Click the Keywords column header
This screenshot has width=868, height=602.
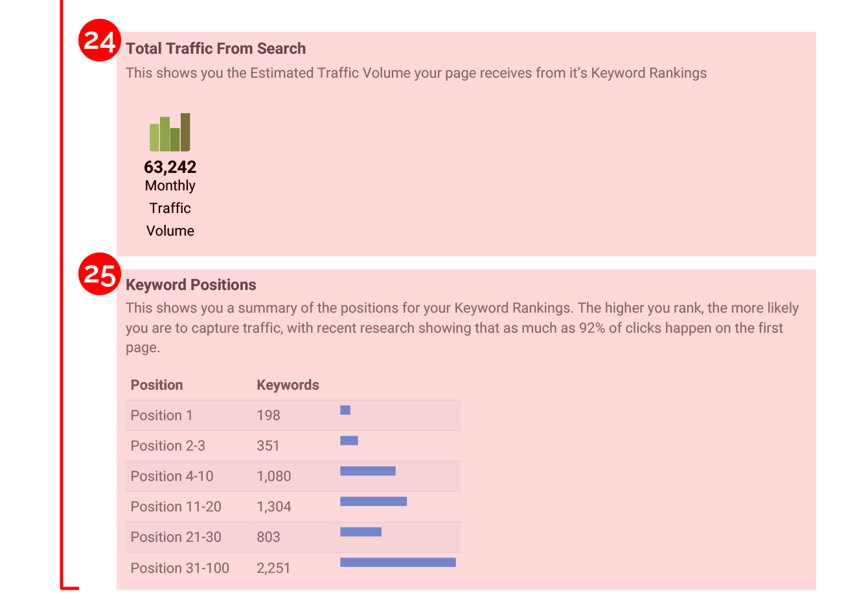[288, 385]
